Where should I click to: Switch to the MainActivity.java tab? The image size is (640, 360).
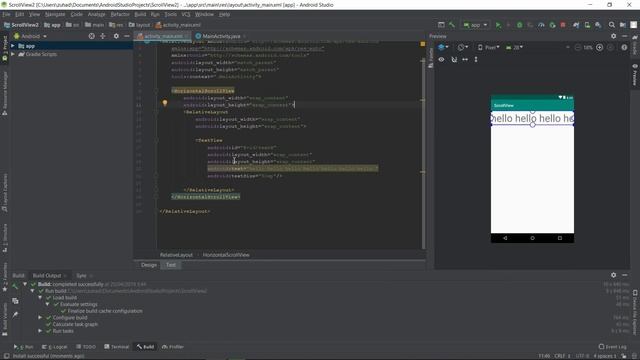(x=220, y=36)
